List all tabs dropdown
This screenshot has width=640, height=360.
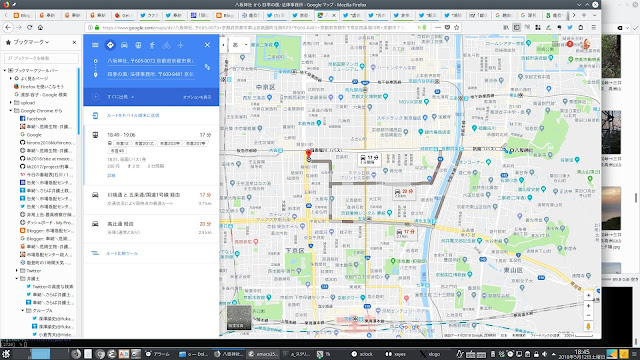click(594, 15)
